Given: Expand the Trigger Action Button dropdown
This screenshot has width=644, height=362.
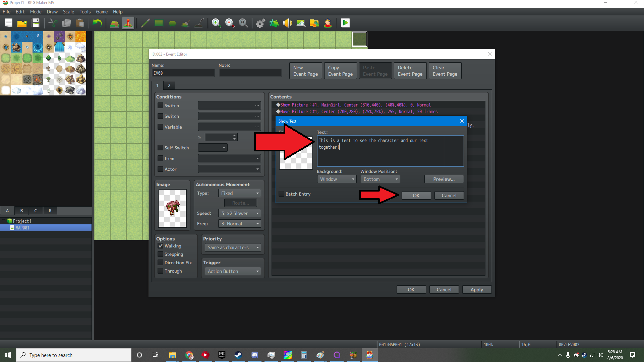Looking at the screenshot, I should pyautogui.click(x=233, y=271).
